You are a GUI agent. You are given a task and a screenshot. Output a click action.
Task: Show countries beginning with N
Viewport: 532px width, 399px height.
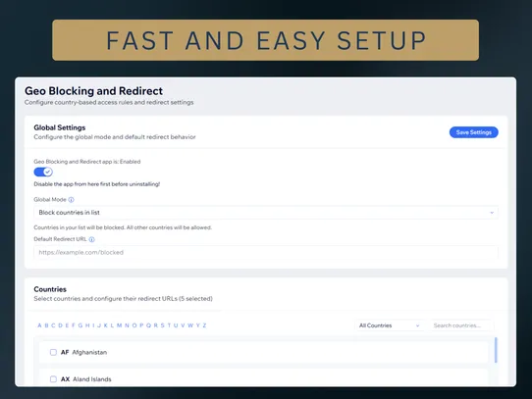tap(127, 325)
